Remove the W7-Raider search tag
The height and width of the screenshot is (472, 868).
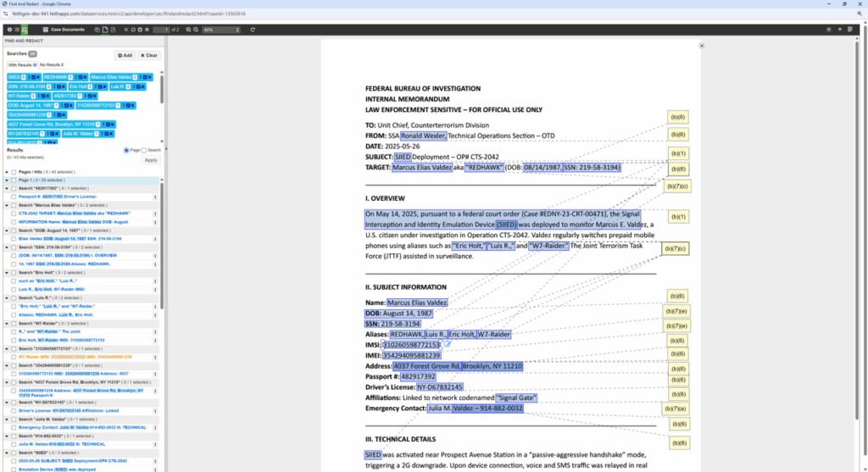pos(47,96)
